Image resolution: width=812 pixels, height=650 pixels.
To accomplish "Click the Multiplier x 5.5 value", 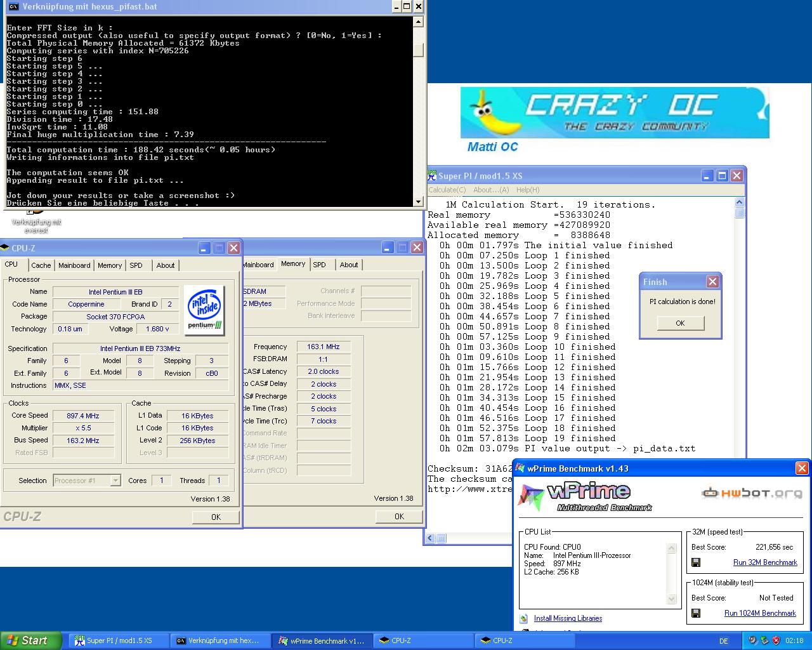I will coord(83,428).
